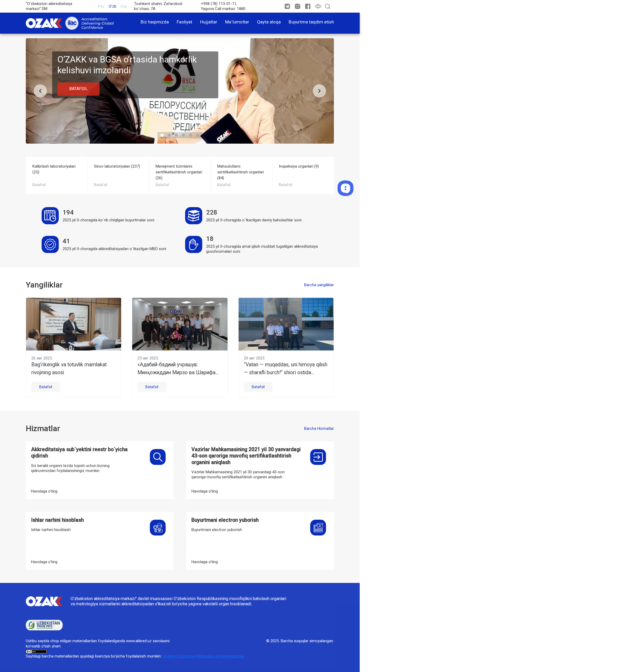The image size is (642, 672).
Task: Open the chat assistant bubble
Action: pyautogui.click(x=345, y=188)
